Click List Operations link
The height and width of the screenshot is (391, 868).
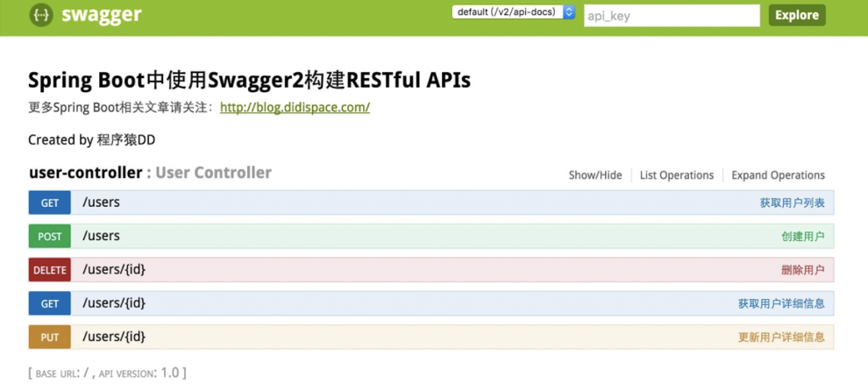point(677,175)
